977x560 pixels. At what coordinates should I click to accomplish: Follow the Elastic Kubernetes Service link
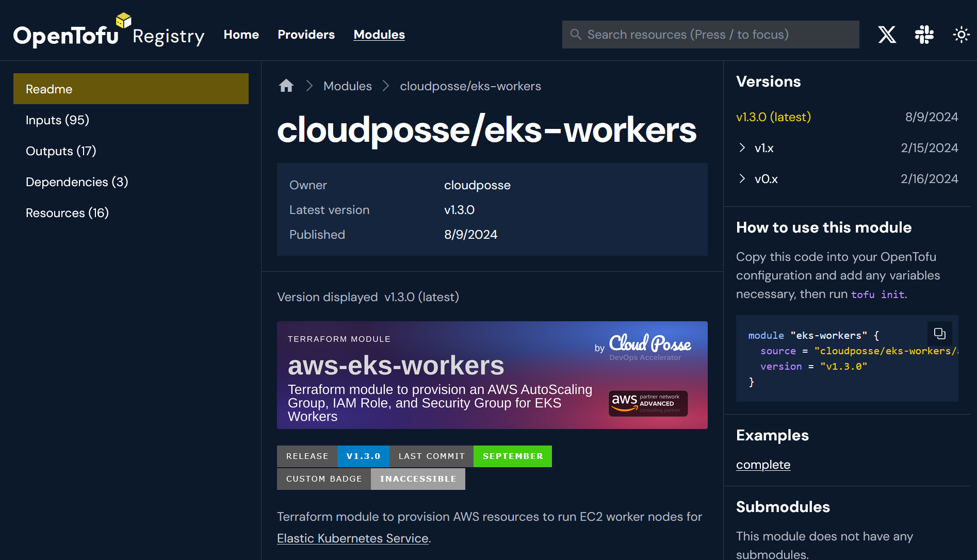[352, 538]
